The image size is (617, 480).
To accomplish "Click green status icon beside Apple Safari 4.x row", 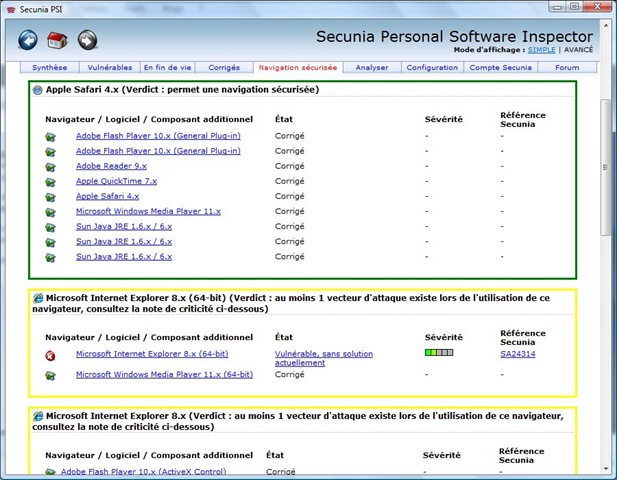I will 50,197.
